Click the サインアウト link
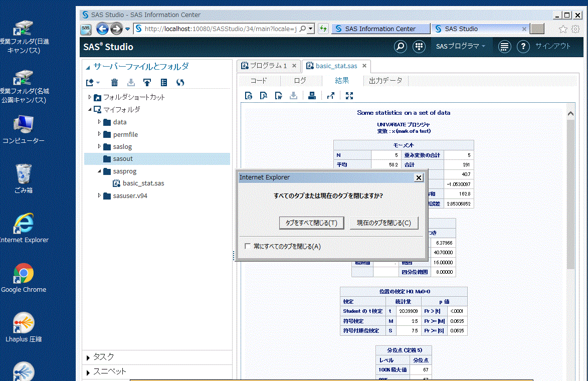Viewport: 588px width, 381px height. point(553,46)
